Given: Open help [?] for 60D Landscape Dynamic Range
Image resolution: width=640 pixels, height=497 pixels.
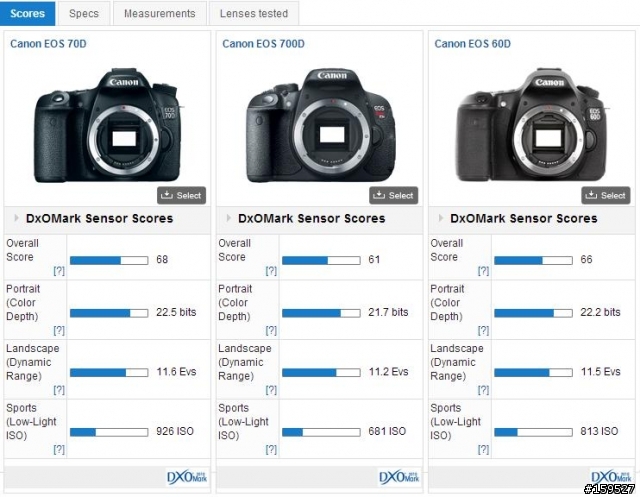Looking at the screenshot, I should point(484,390).
